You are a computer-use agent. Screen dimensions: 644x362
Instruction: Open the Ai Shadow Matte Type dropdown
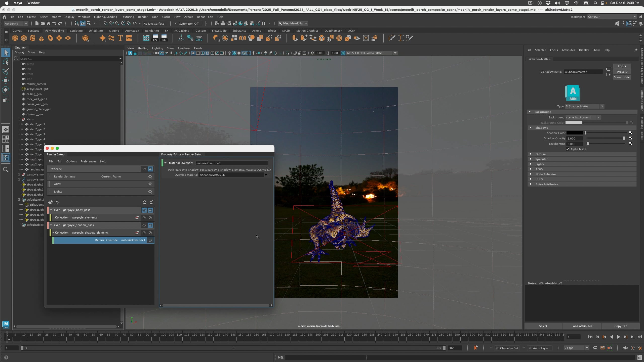tap(584, 106)
